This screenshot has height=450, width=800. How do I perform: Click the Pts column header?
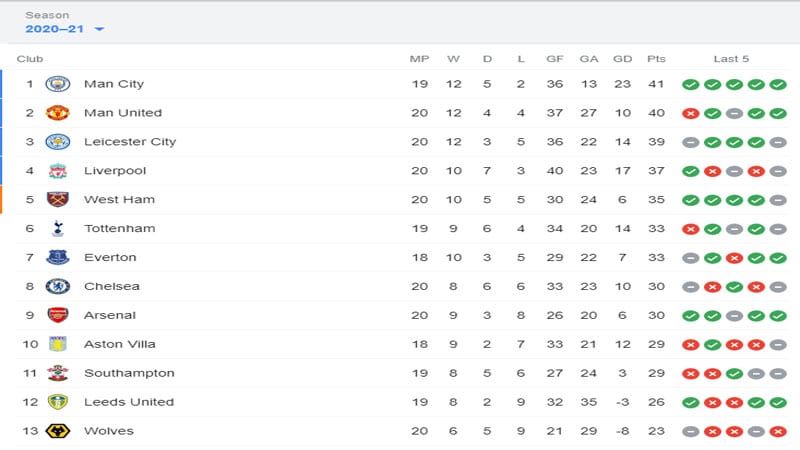(656, 59)
